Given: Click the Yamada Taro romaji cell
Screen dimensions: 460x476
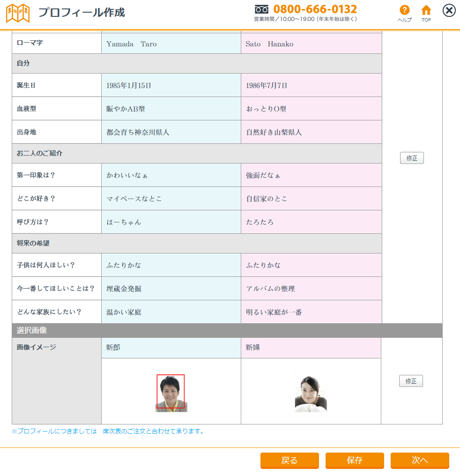Looking at the screenshot, I should pyautogui.click(x=171, y=44).
